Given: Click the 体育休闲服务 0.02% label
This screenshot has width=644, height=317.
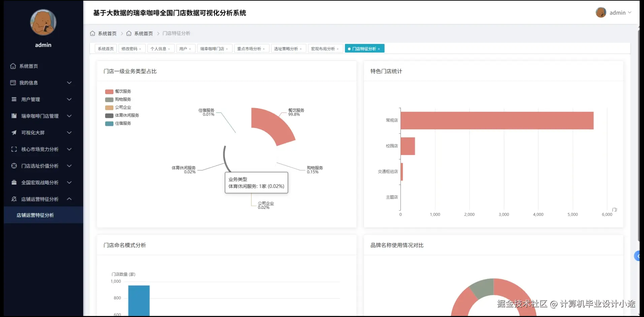Looking at the screenshot, I should point(184,170).
